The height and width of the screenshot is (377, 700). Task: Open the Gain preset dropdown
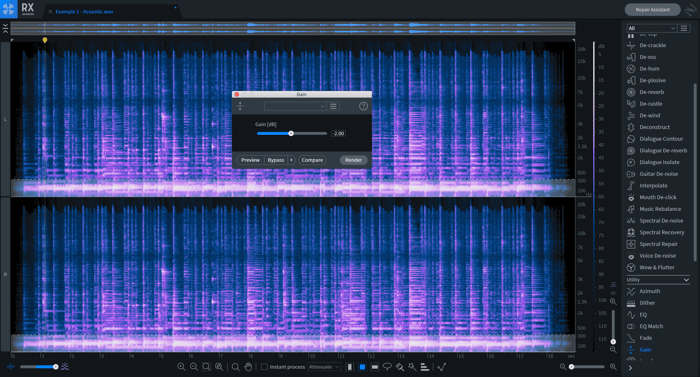(x=295, y=106)
